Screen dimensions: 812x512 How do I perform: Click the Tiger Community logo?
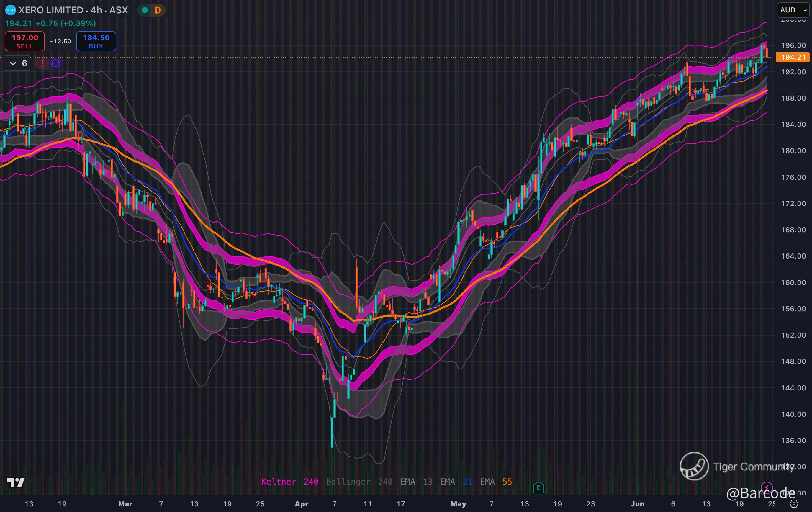pyautogui.click(x=694, y=467)
